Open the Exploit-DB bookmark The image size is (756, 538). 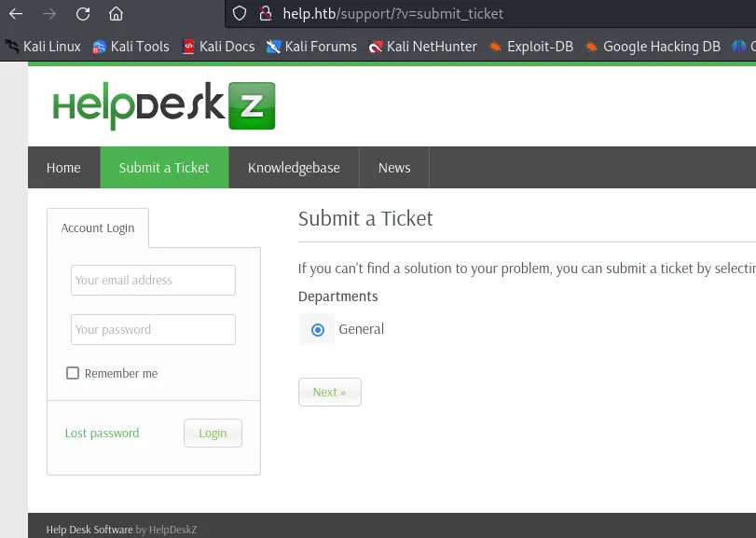[x=530, y=47]
